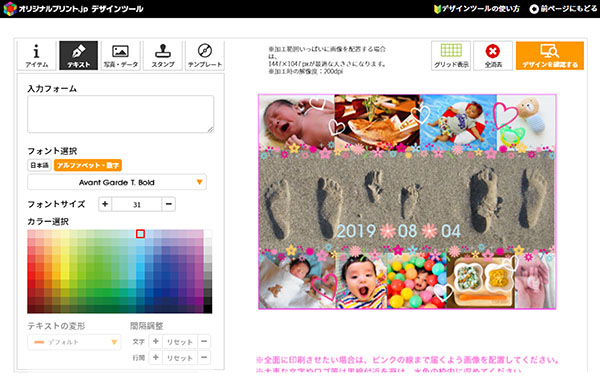
Task: Increase font size with plus button
Action: click(x=105, y=204)
